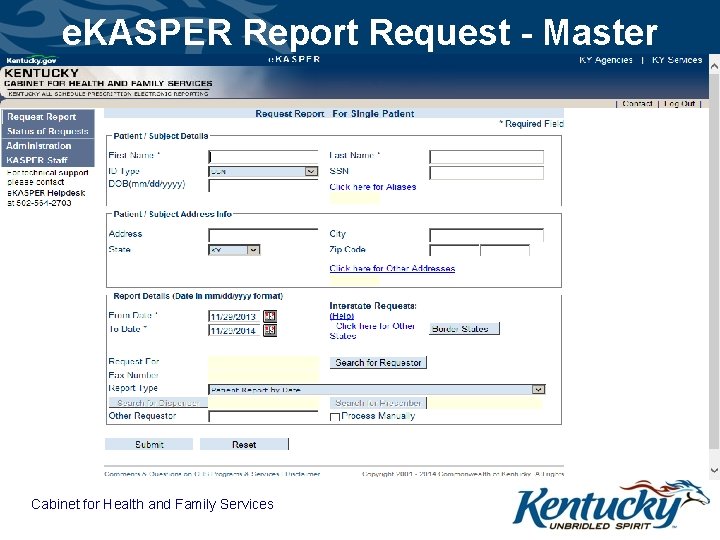This screenshot has height=540, width=720.
Task: Click the Kentucky.gov logo
Action: point(32,60)
